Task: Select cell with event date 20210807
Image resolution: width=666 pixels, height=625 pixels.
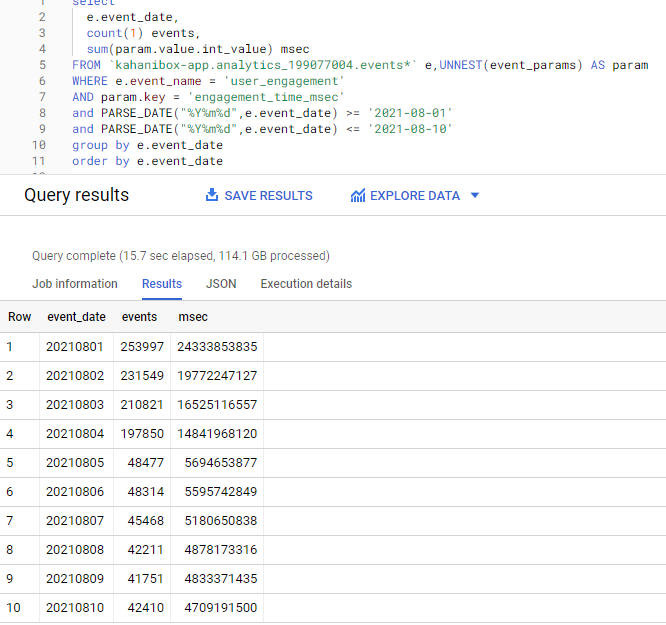Action: click(x=75, y=520)
